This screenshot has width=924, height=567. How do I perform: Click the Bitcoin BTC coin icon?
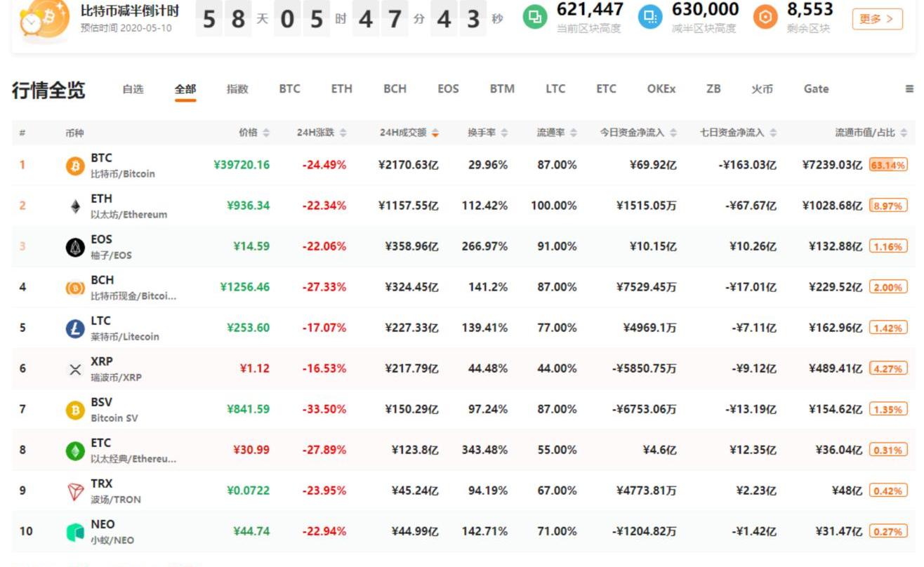pyautogui.click(x=75, y=166)
